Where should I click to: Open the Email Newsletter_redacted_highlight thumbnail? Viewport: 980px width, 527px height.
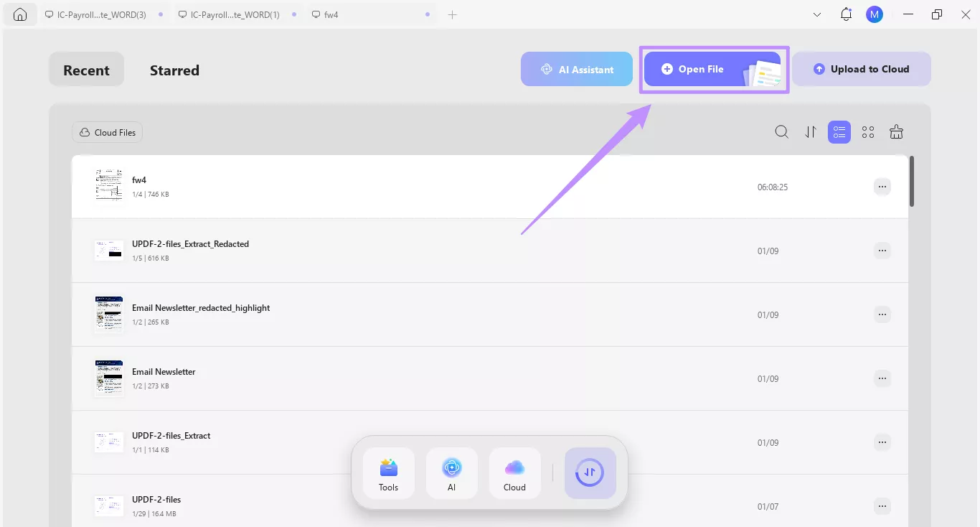tap(109, 314)
